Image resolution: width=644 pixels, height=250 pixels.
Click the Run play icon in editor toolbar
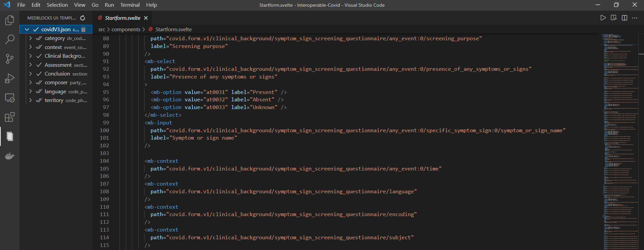(x=603, y=18)
